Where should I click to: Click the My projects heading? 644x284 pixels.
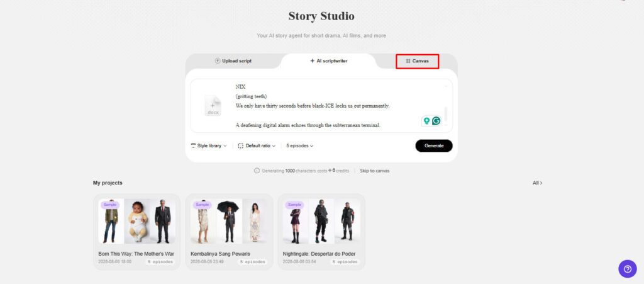click(x=108, y=183)
